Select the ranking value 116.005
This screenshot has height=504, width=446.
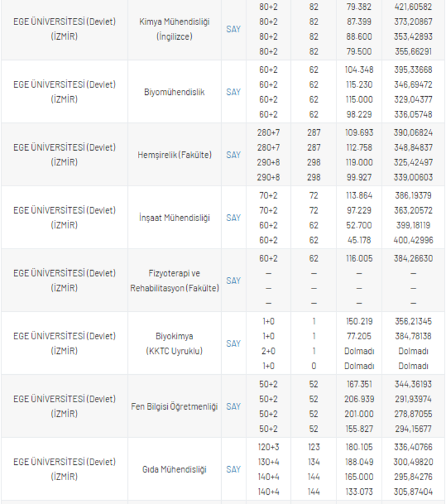pos(359,258)
